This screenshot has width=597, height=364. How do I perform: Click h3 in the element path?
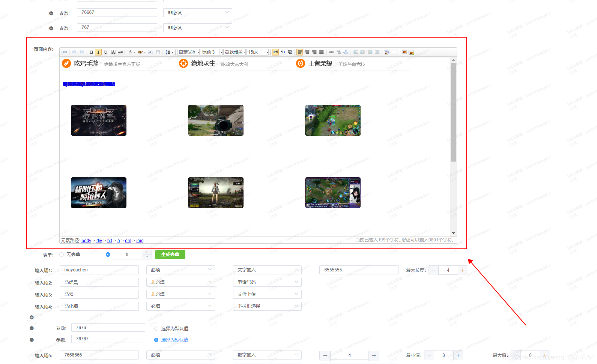[110, 241]
